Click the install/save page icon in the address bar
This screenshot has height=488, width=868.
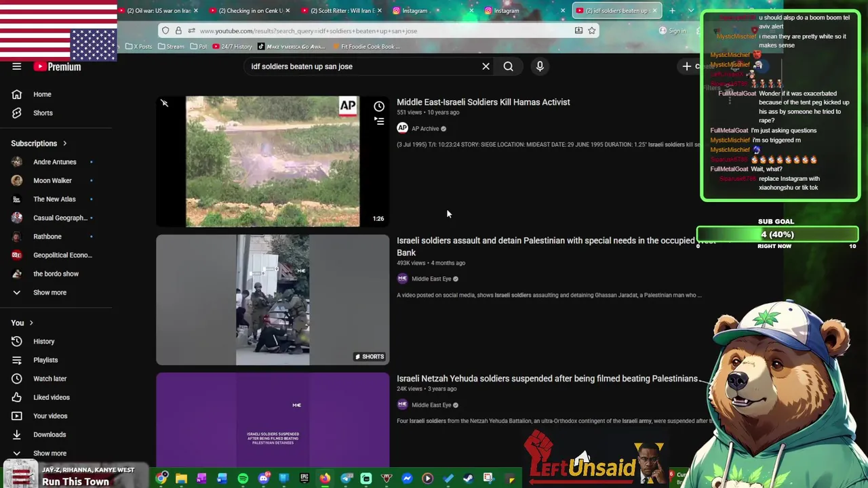578,30
